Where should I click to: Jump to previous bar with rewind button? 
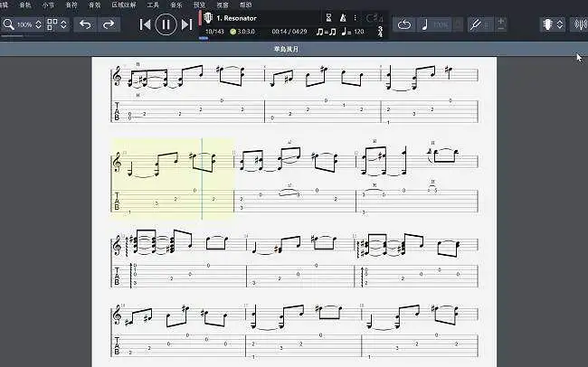(x=145, y=24)
